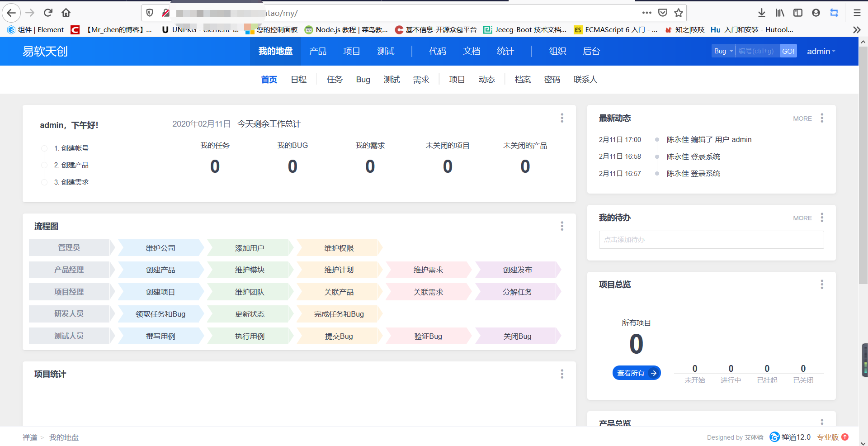This screenshot has width=868, height=446.
Task: Switch to 日程 sub tab
Action: coord(298,80)
